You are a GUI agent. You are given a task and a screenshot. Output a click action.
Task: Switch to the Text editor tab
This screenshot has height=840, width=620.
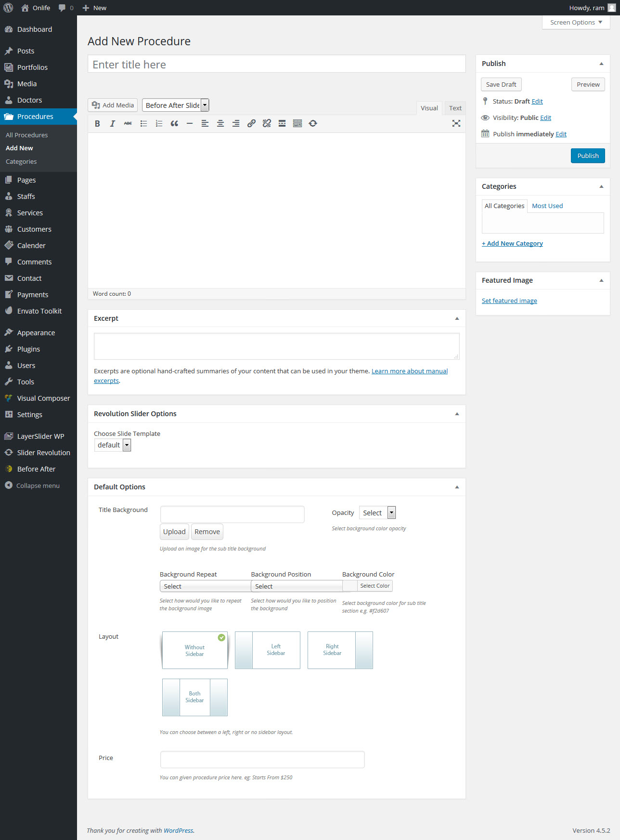455,108
